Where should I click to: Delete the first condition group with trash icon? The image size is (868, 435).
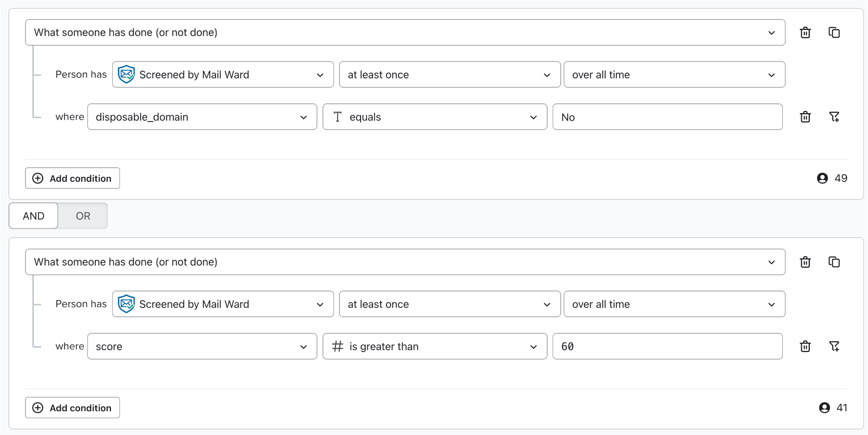pos(805,33)
